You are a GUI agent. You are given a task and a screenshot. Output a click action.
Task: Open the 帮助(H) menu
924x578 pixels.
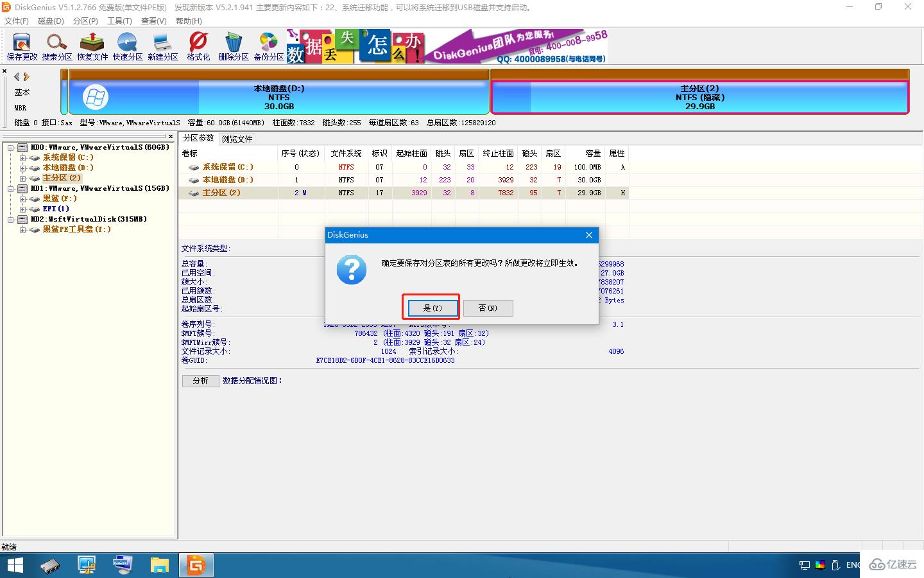coord(189,21)
